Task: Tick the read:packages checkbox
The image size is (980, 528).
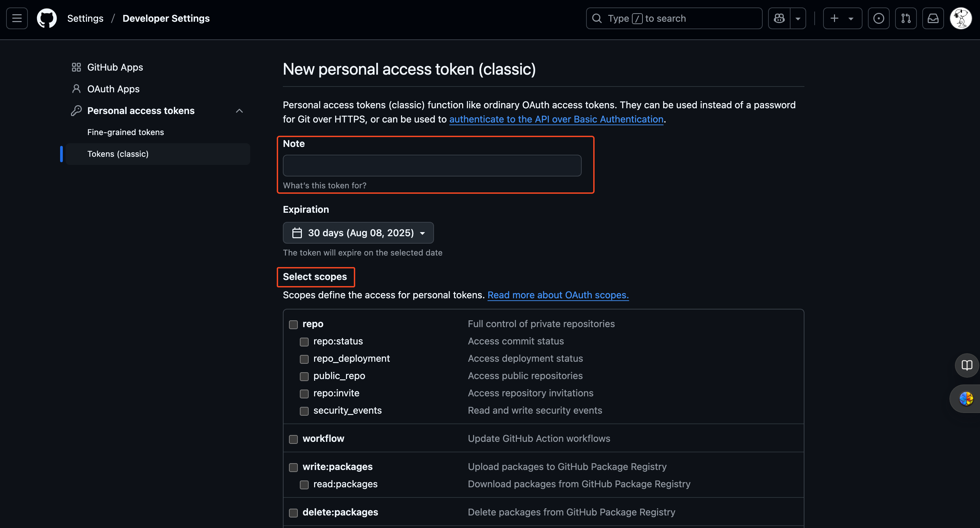Action: point(304,485)
